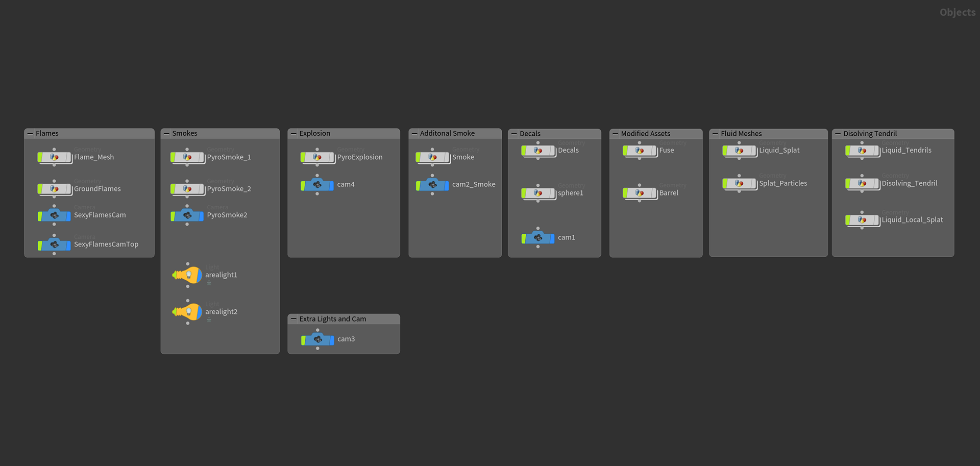Click the cam4 camera node icon
Image resolution: width=980 pixels, height=466 pixels.
(x=317, y=185)
